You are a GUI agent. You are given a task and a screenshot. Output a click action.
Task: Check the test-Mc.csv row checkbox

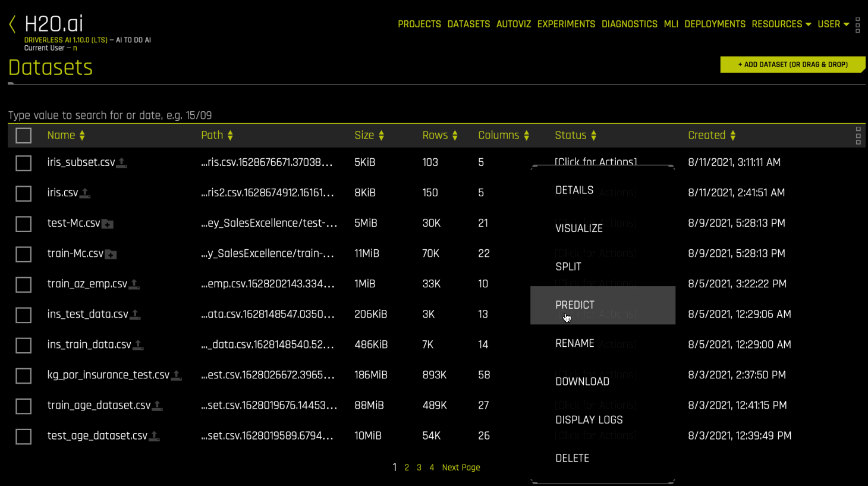tap(23, 224)
